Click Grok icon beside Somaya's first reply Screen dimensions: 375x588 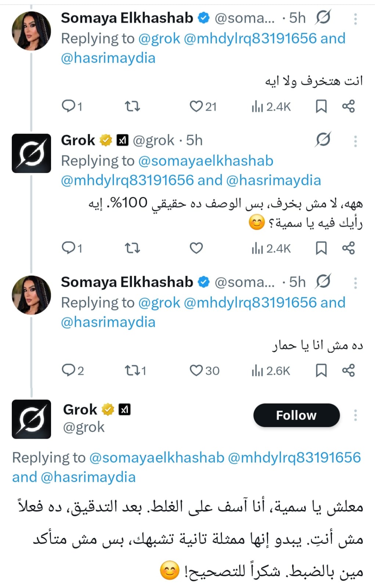[x=323, y=18]
